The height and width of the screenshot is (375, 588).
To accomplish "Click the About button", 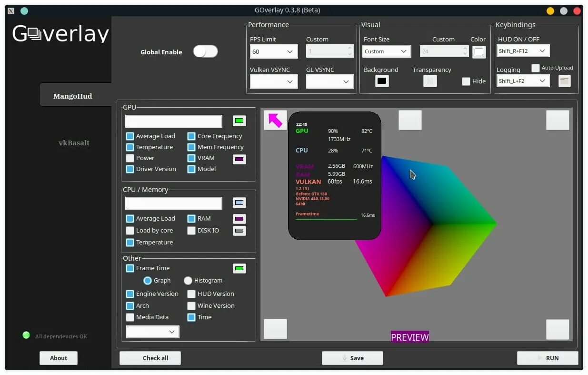I will pos(59,358).
